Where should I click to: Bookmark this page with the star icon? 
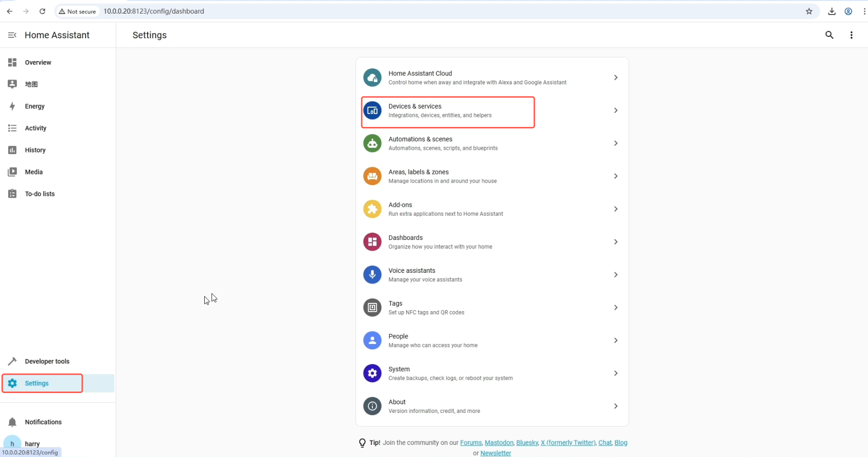(809, 11)
